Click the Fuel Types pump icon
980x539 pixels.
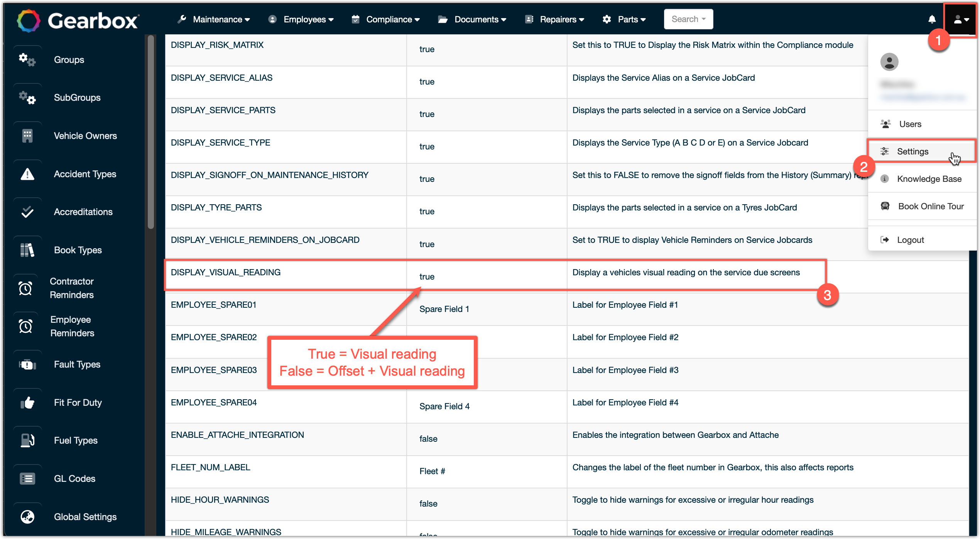pos(27,441)
